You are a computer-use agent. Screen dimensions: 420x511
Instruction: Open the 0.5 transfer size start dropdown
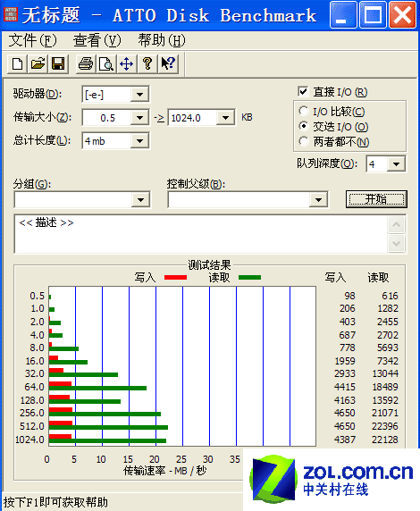139,118
